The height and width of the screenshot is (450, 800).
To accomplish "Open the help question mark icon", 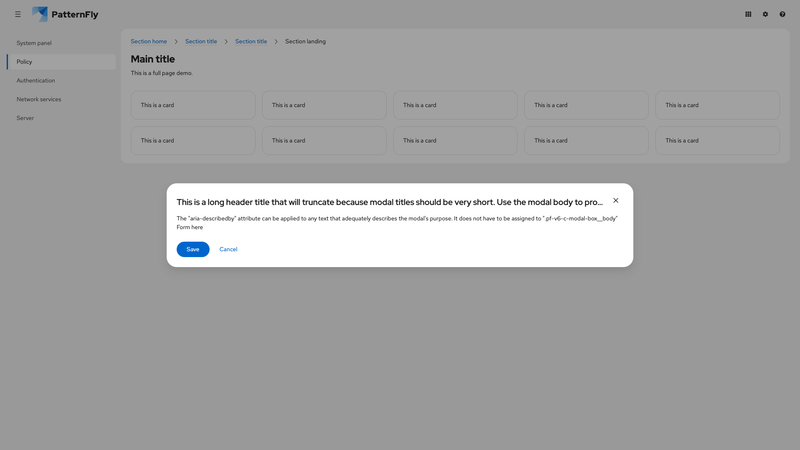I will click(782, 14).
